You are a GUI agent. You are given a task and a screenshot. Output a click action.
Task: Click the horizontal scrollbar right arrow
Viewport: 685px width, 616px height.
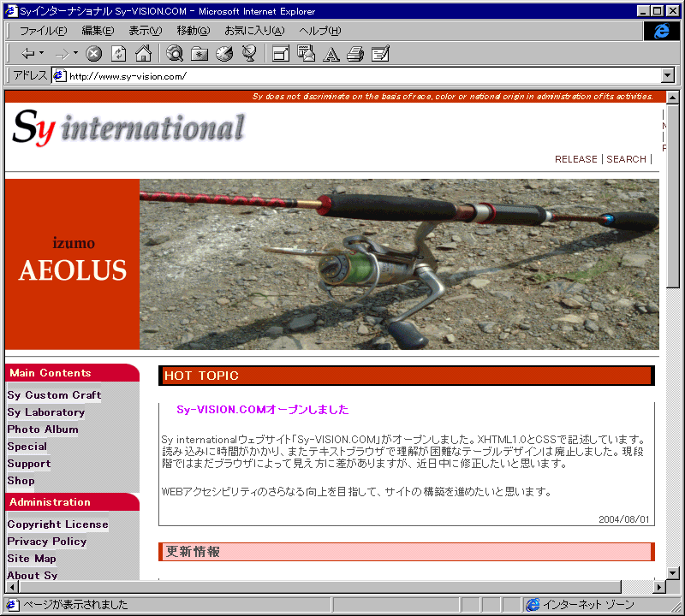[x=659, y=587]
